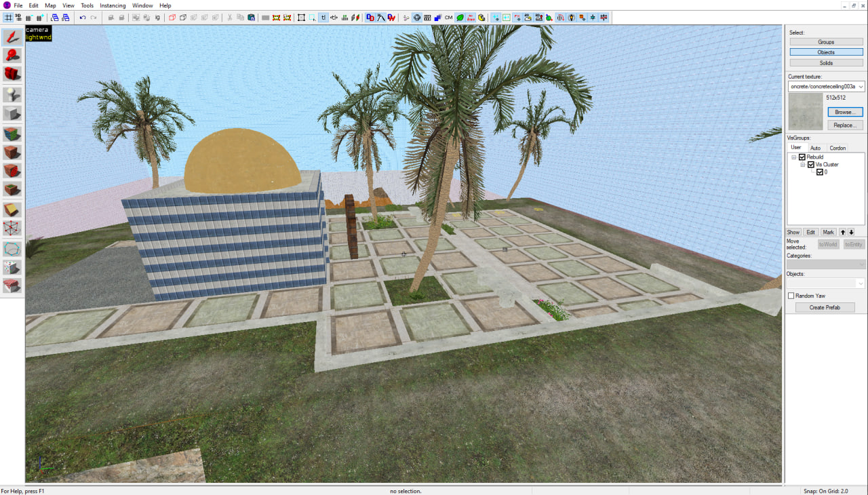Toggle the Vis Cluster checkbox
The width and height of the screenshot is (868, 495).
811,165
